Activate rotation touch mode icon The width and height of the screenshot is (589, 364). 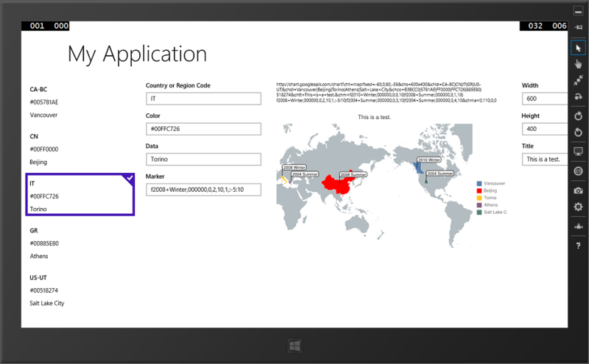click(x=578, y=96)
